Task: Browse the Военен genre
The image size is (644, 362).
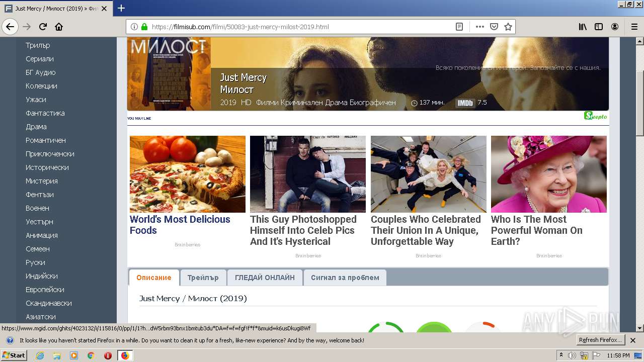Action: pos(37,208)
